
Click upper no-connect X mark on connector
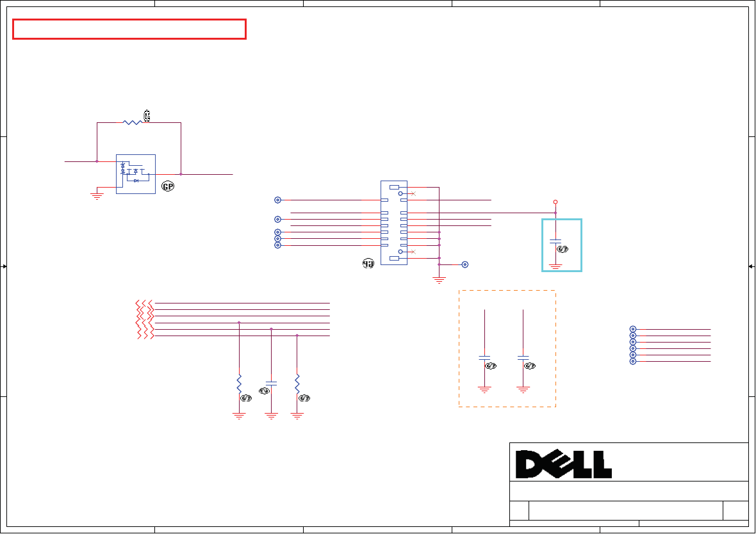point(413,194)
